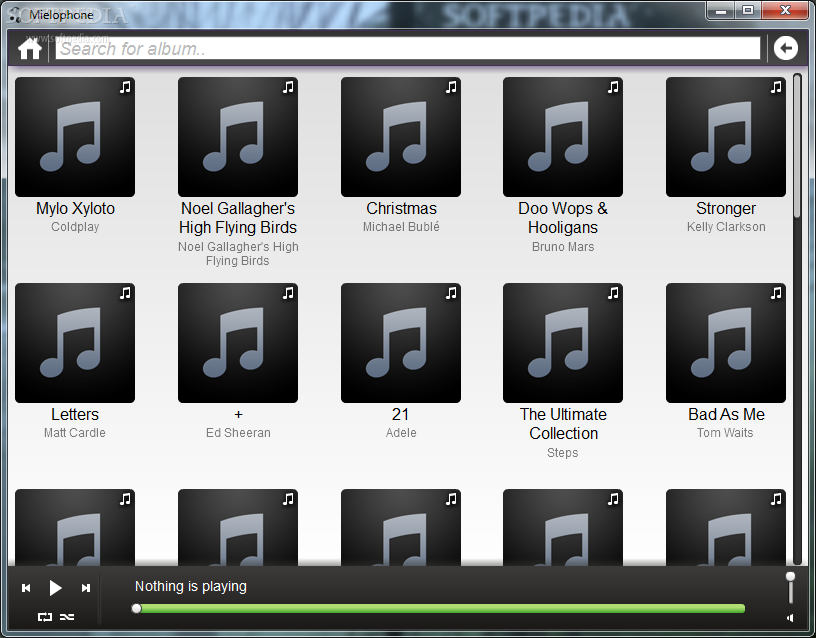Click the Steps artist name

tap(563, 453)
